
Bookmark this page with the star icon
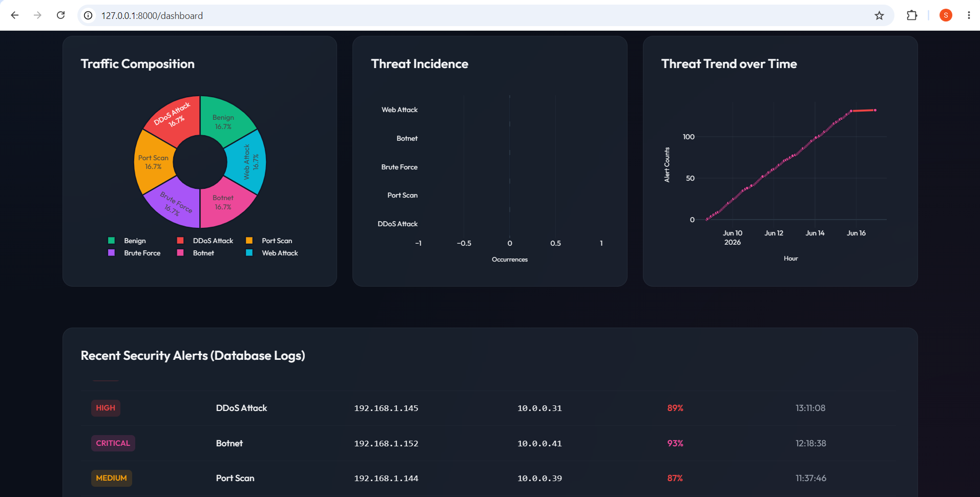pos(879,15)
